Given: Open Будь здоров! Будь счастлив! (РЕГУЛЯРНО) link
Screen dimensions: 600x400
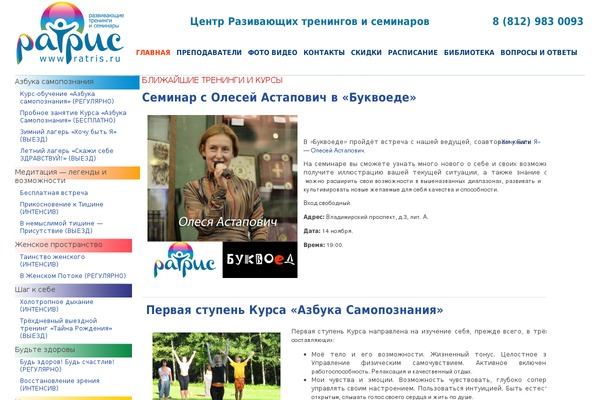Looking at the screenshot, I should tap(67, 366).
